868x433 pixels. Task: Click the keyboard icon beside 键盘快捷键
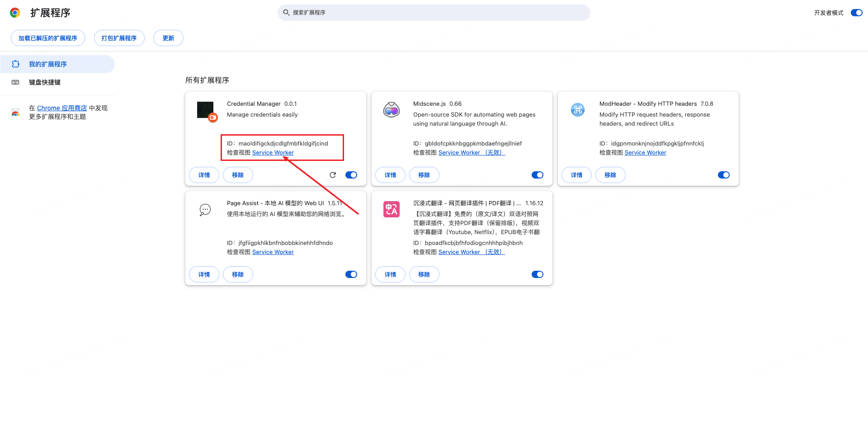[x=15, y=82]
